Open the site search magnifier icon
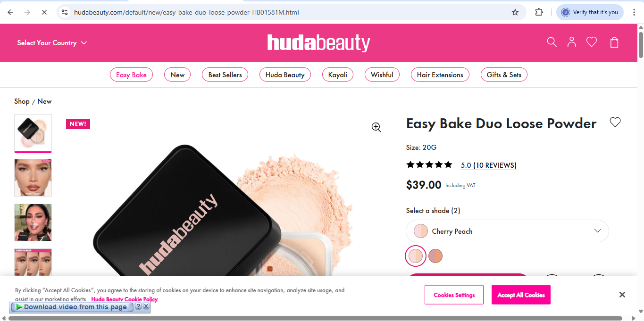This screenshot has width=644, height=321. click(x=552, y=42)
